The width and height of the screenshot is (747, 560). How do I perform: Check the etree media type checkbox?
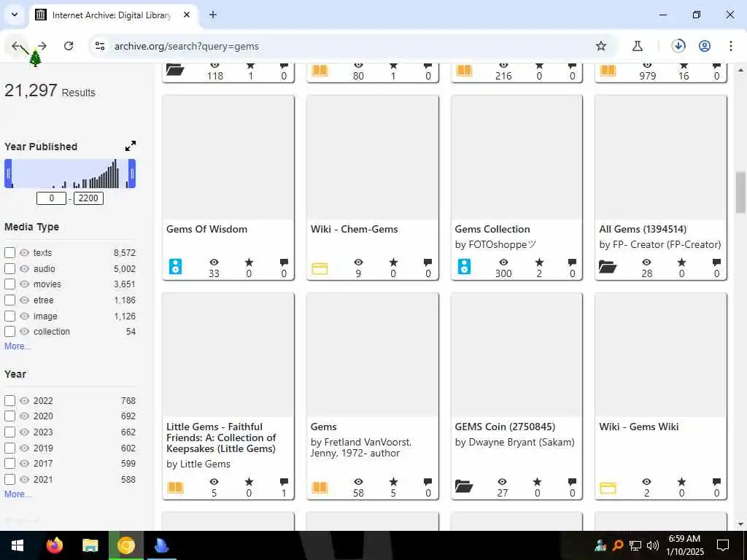pos(9,300)
